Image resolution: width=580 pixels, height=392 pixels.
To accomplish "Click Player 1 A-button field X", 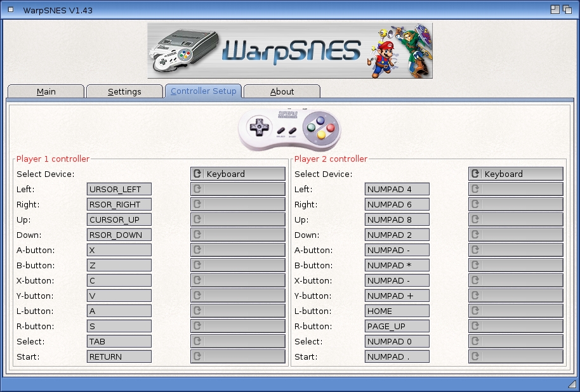I will 119,250.
